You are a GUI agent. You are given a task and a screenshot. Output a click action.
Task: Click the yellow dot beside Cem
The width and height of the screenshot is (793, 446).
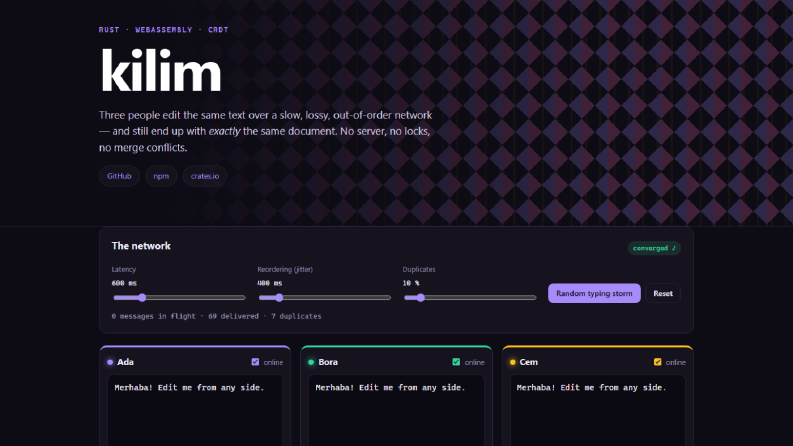pos(512,362)
